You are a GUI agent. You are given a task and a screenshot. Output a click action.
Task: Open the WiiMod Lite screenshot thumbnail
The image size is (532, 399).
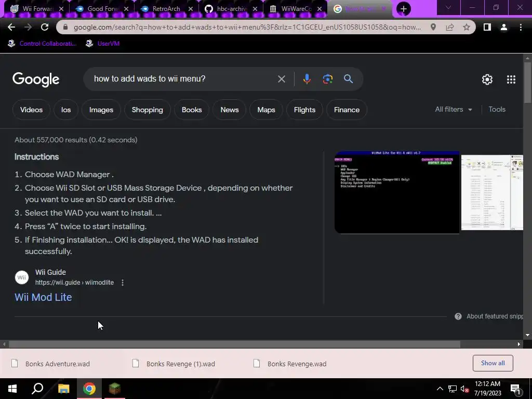pos(396,192)
